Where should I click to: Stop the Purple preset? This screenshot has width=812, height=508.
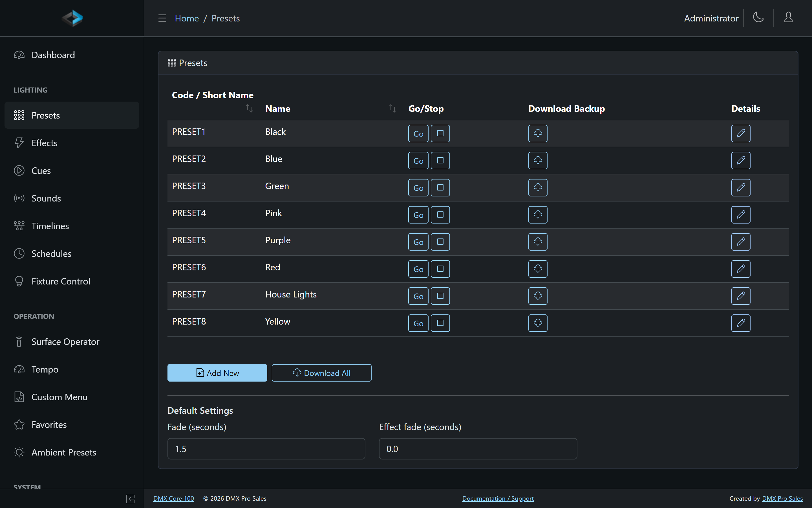tap(440, 242)
